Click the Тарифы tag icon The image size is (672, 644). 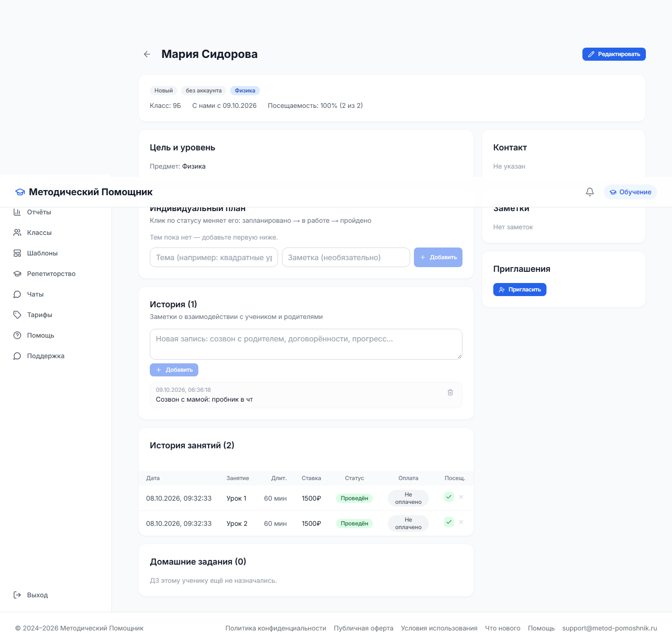(17, 315)
